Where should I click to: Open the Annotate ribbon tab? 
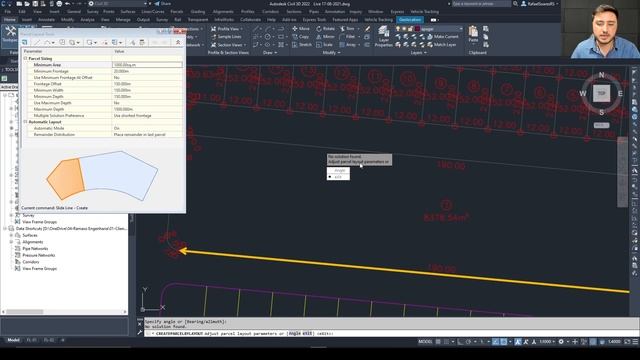tap(47, 19)
